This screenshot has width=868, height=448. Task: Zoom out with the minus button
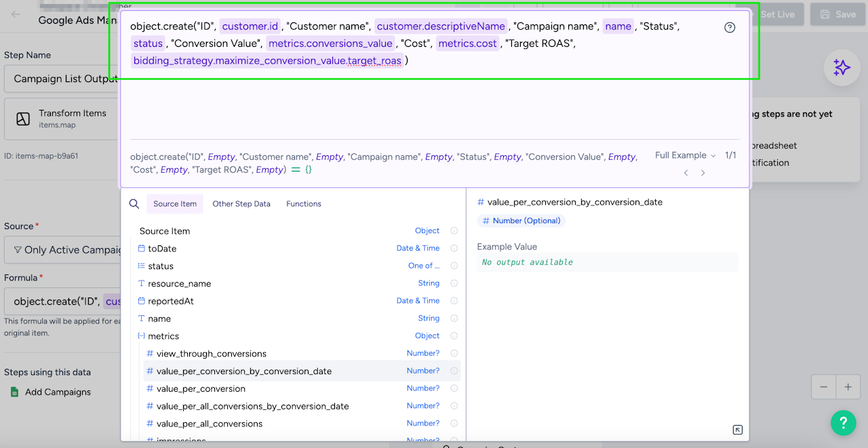[x=824, y=387]
